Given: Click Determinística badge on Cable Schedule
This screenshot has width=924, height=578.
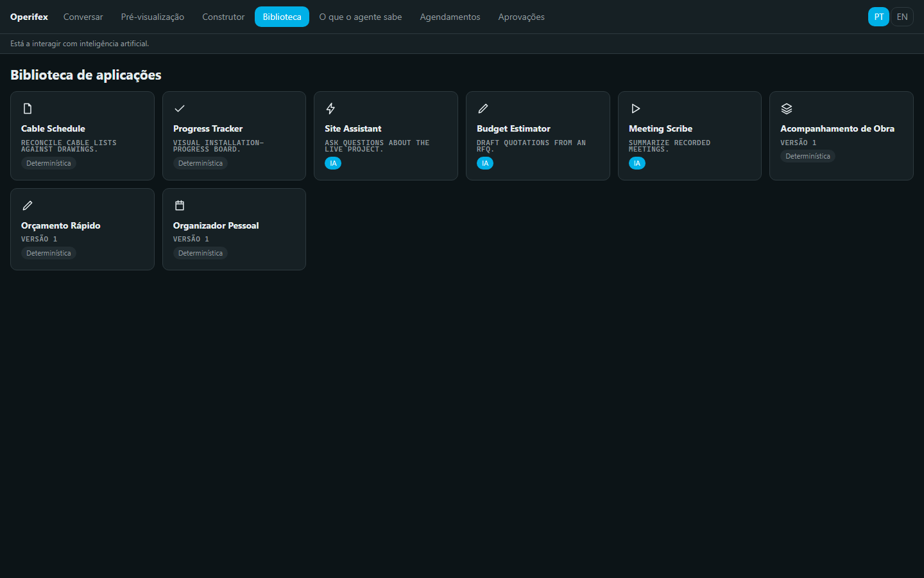Looking at the screenshot, I should point(49,163).
